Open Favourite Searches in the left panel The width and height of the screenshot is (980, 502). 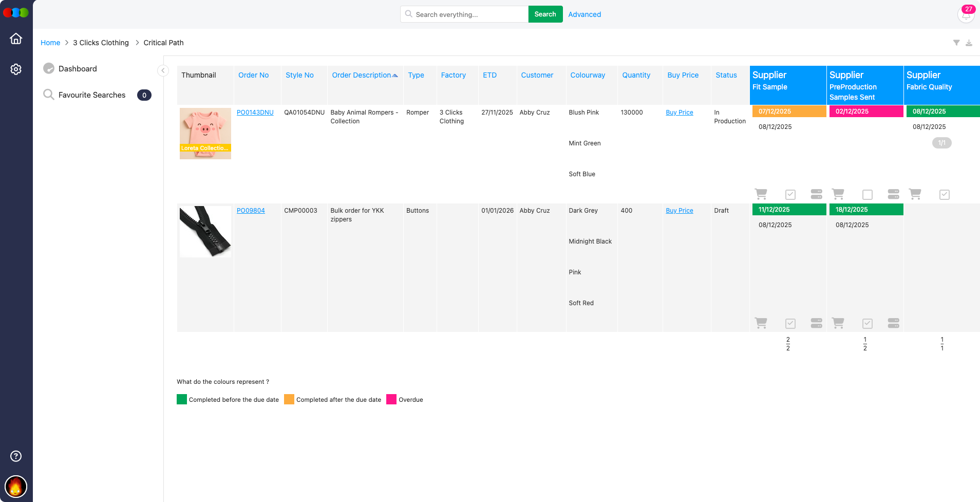(x=92, y=95)
